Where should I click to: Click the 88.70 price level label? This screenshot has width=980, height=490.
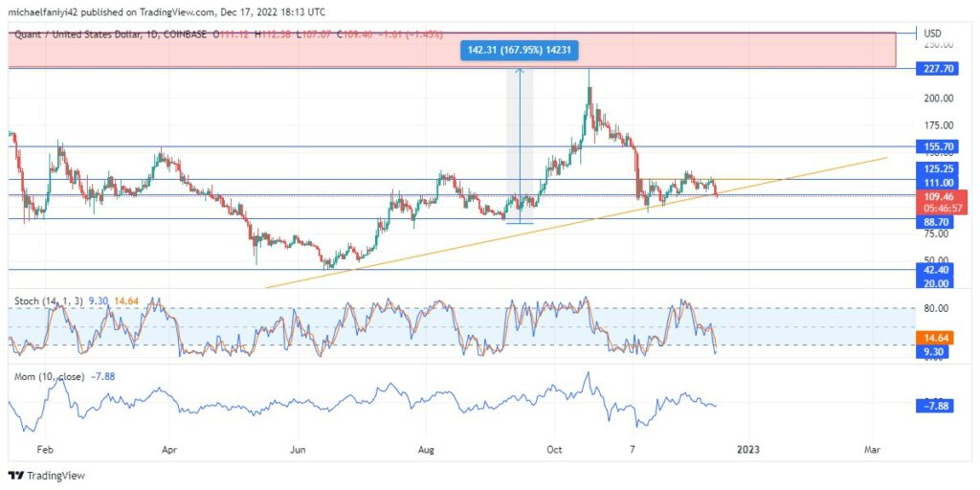tap(937, 222)
